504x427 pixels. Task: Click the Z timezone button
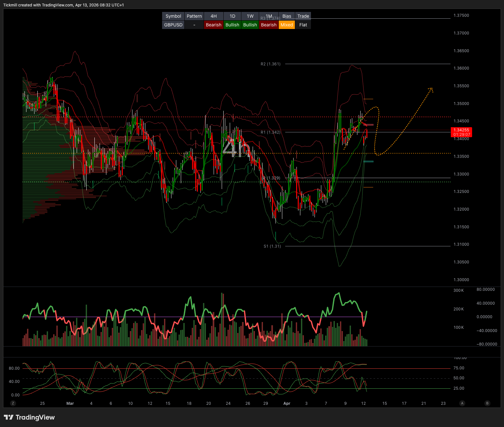pyautogui.click(x=13, y=403)
